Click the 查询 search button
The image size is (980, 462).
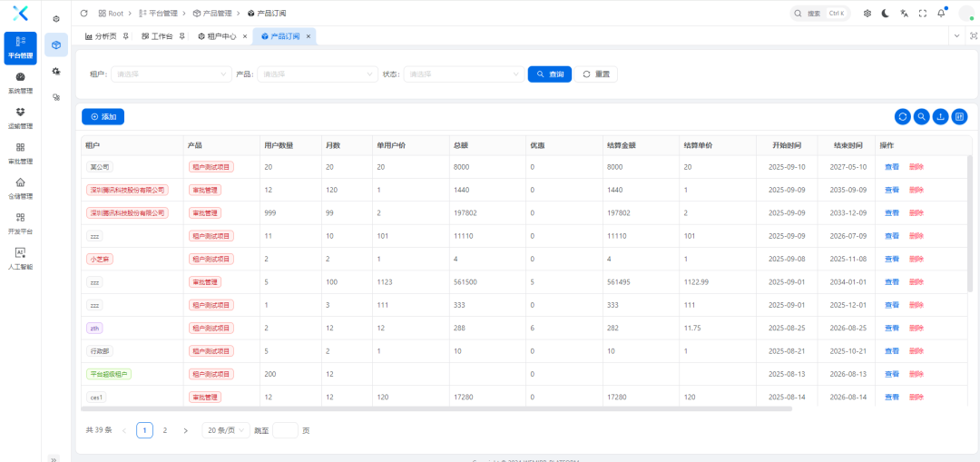[549, 74]
